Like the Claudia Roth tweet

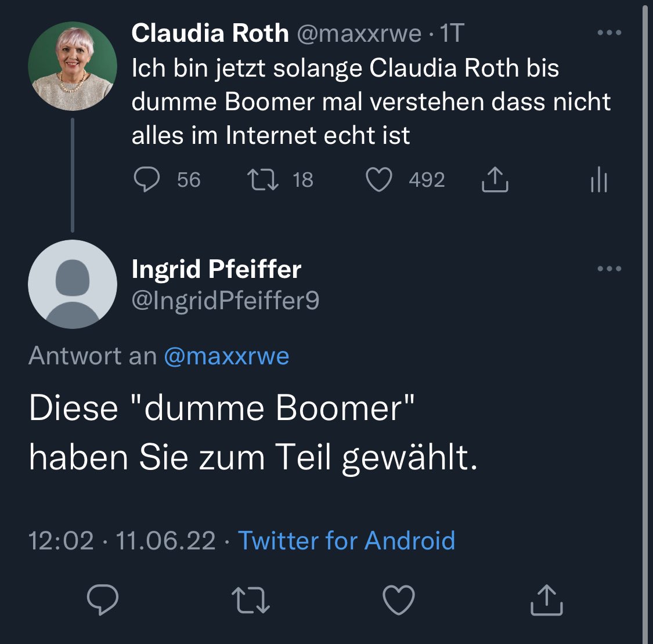coord(379,180)
